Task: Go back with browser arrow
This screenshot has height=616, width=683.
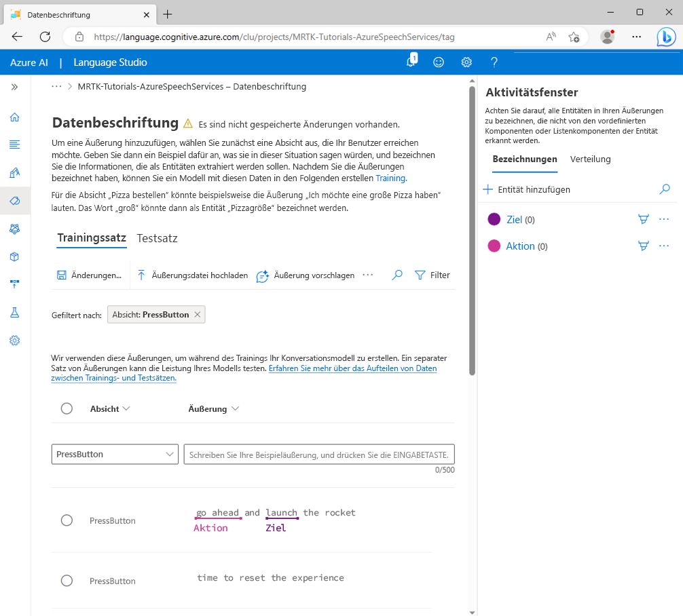Action: [17, 37]
